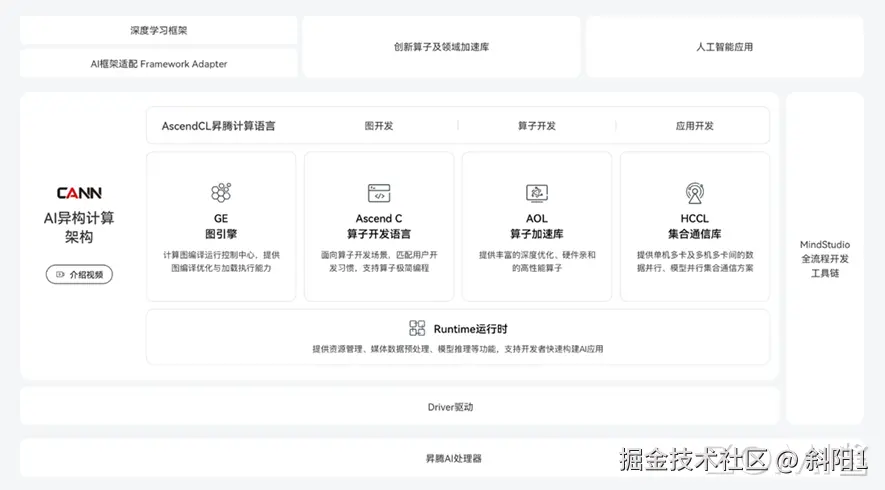The width and height of the screenshot is (885, 490).
Task: Click Ascend C description 面向算子开发场景
Action: pyautogui.click(x=379, y=261)
